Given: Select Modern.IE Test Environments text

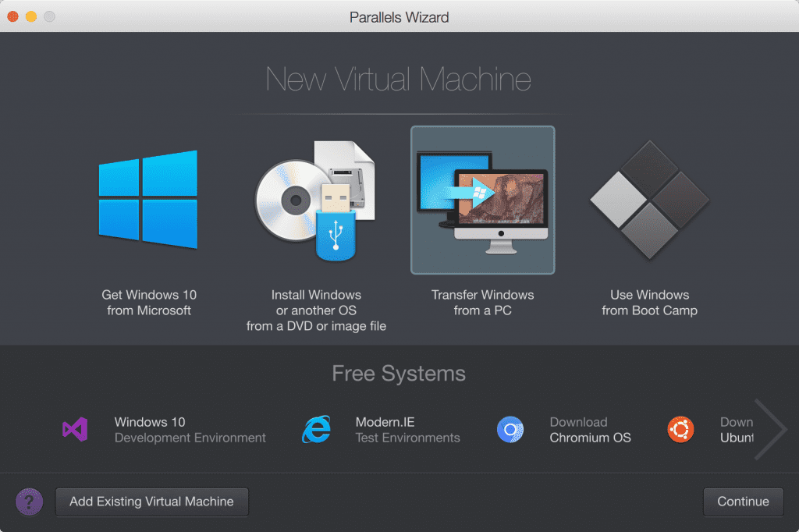Looking at the screenshot, I should pyautogui.click(x=407, y=430).
